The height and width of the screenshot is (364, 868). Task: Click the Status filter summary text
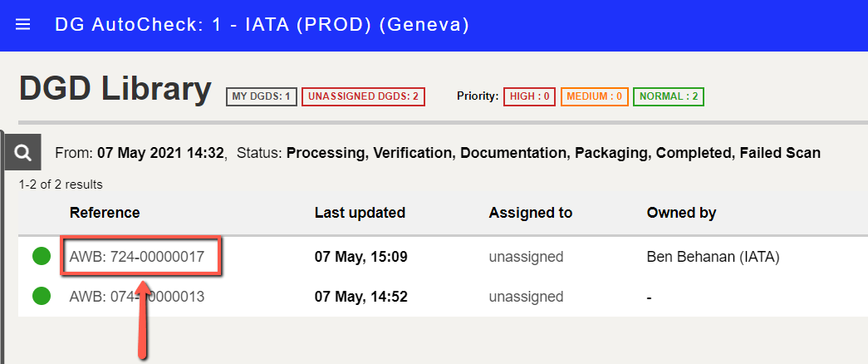click(528, 152)
